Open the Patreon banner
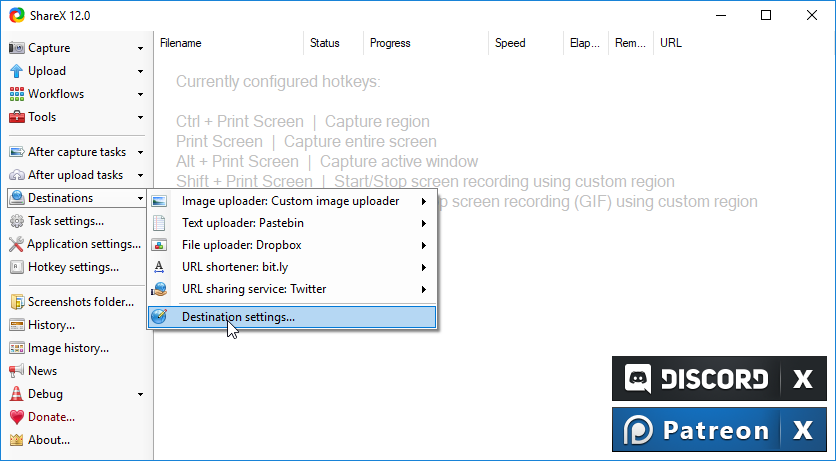836x461 pixels. [x=696, y=430]
